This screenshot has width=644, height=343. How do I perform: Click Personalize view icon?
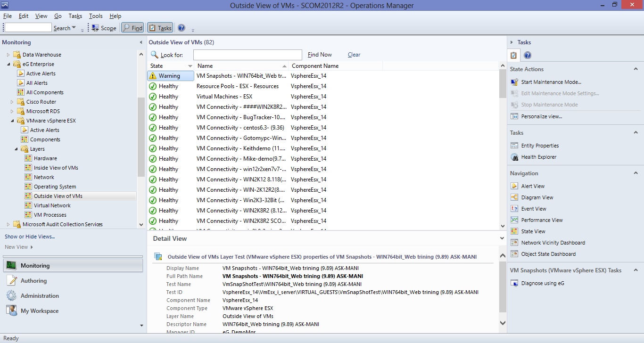[514, 116]
